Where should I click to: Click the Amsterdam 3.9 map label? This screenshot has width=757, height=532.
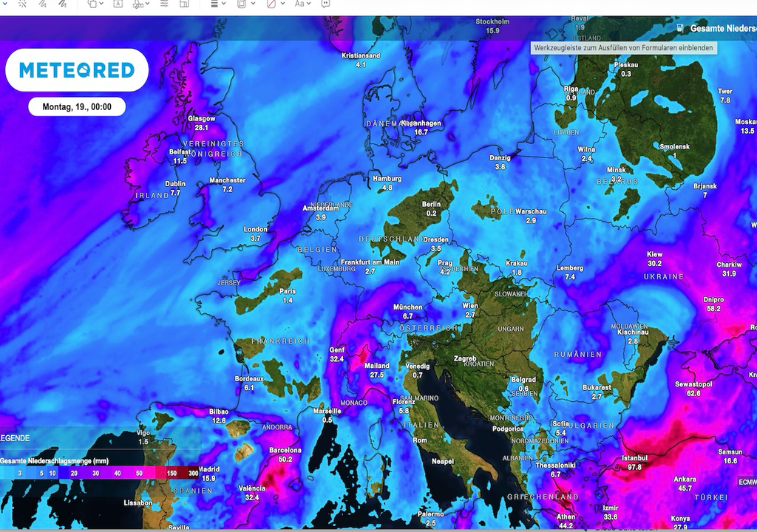[321, 213]
